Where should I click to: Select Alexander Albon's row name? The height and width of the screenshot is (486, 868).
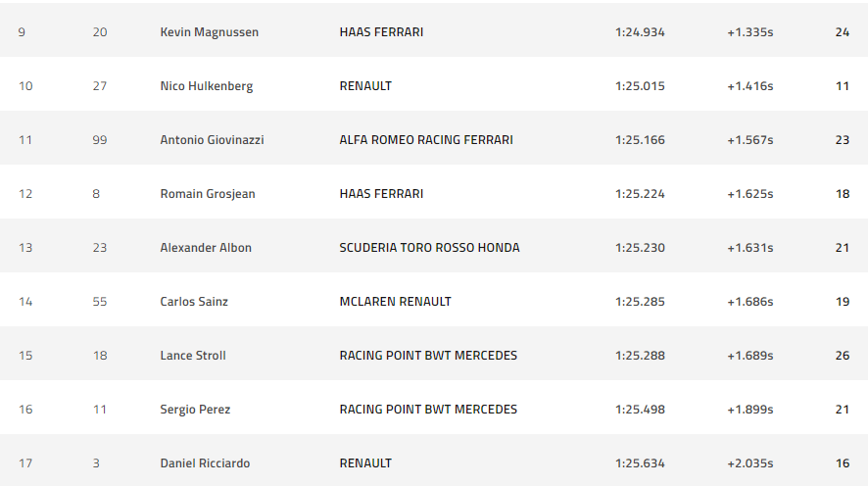pyautogui.click(x=206, y=248)
